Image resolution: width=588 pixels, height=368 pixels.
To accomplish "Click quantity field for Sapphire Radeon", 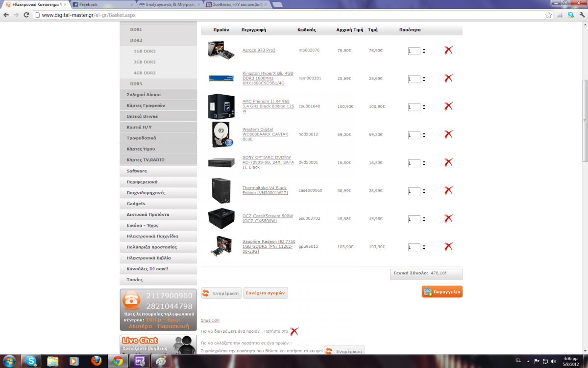I will [414, 247].
